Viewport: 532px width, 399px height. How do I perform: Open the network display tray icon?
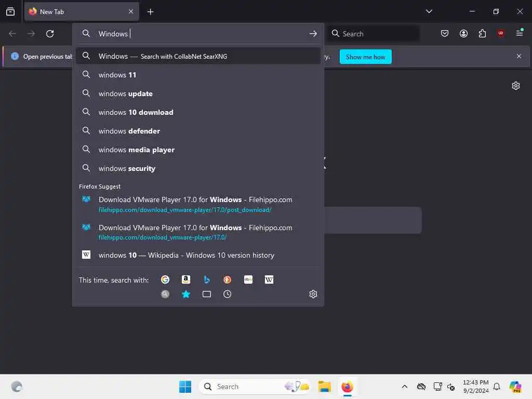tap(437, 387)
